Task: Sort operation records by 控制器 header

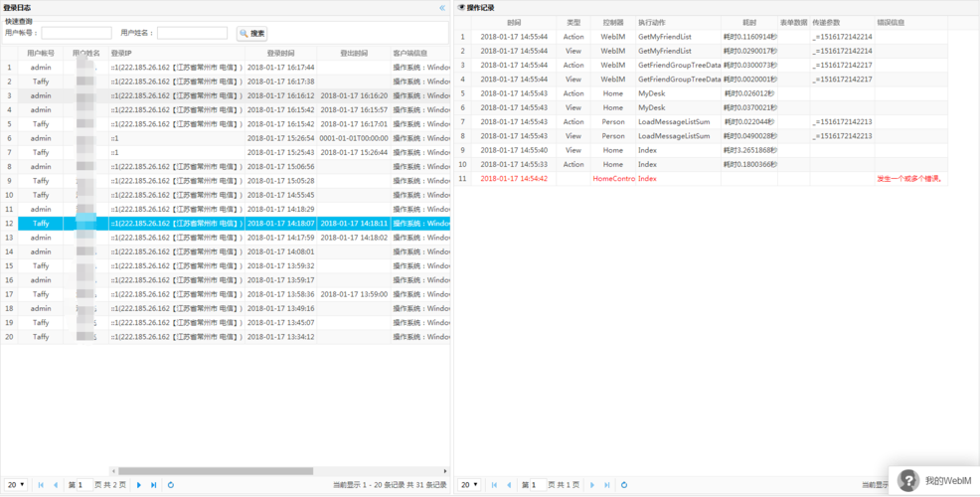Action: (x=613, y=23)
